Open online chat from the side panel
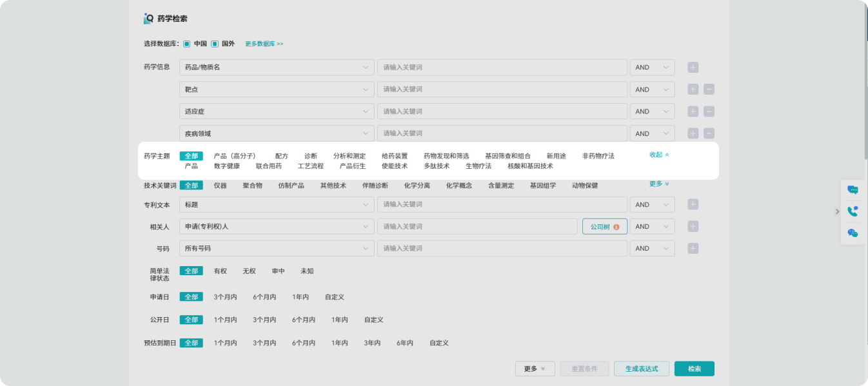The image size is (868, 386). [x=853, y=189]
